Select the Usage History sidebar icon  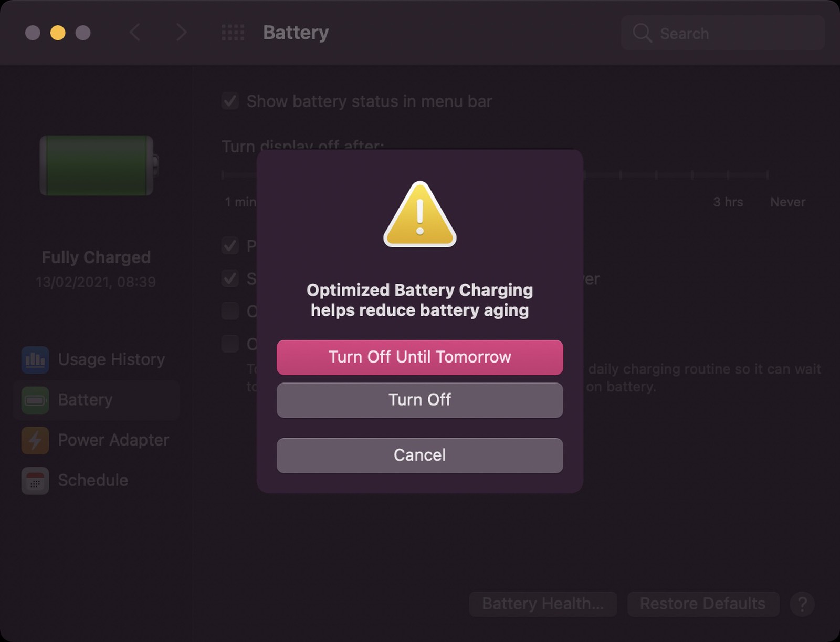[35, 359]
